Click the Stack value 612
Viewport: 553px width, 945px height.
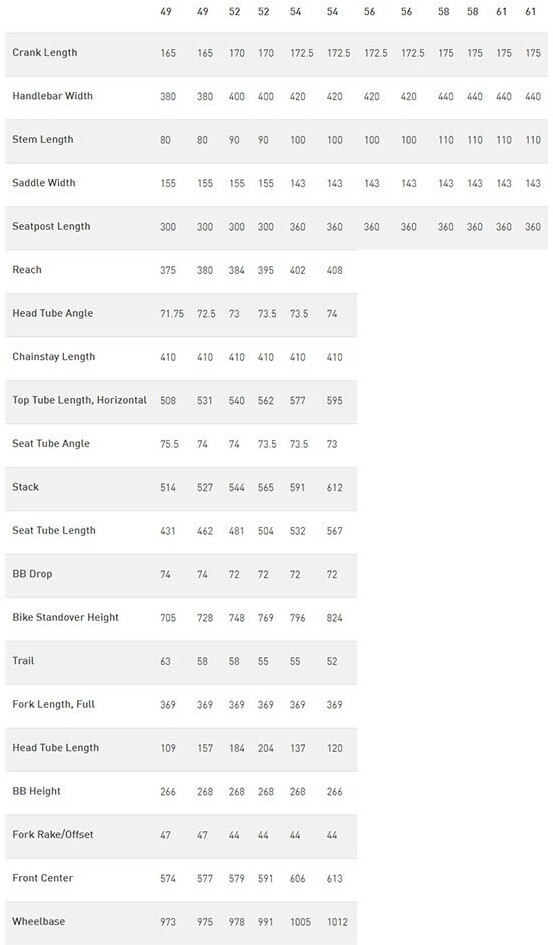(x=334, y=487)
